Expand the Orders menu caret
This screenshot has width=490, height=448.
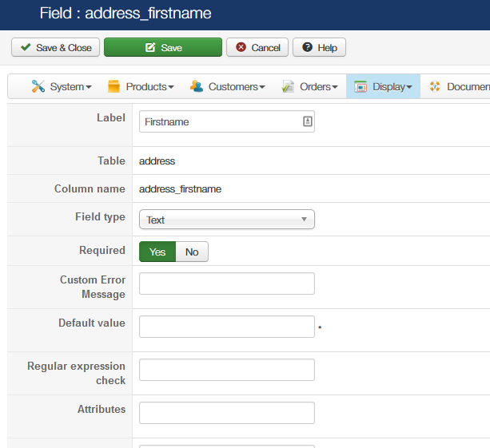pos(335,87)
